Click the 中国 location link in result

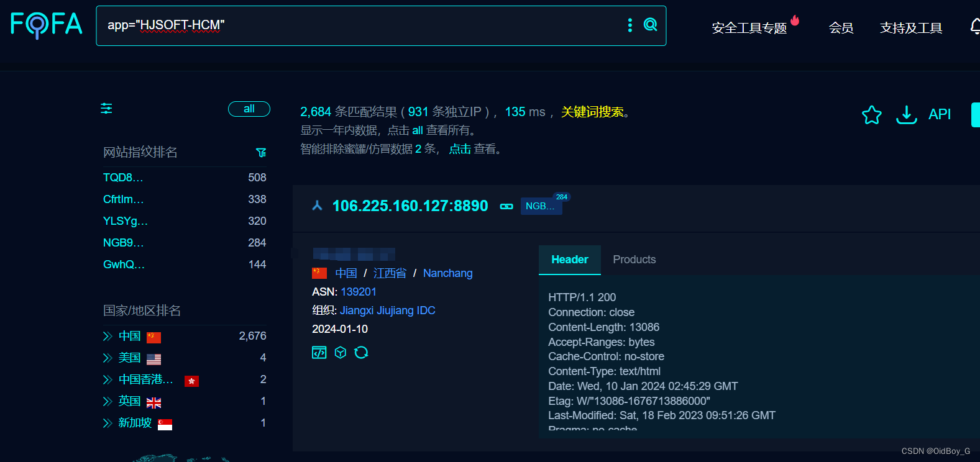coord(346,273)
